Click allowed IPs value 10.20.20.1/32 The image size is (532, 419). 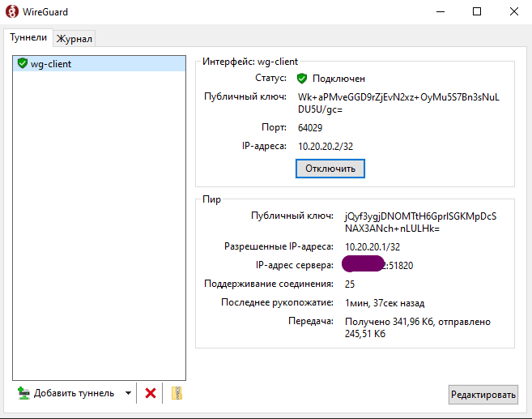click(372, 247)
